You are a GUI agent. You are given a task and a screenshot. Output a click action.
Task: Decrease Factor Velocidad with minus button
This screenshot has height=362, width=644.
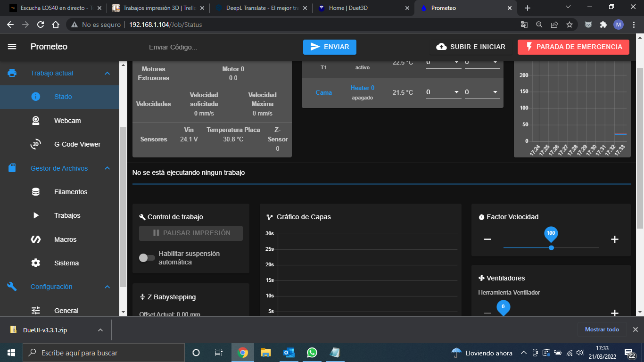pyautogui.click(x=487, y=239)
